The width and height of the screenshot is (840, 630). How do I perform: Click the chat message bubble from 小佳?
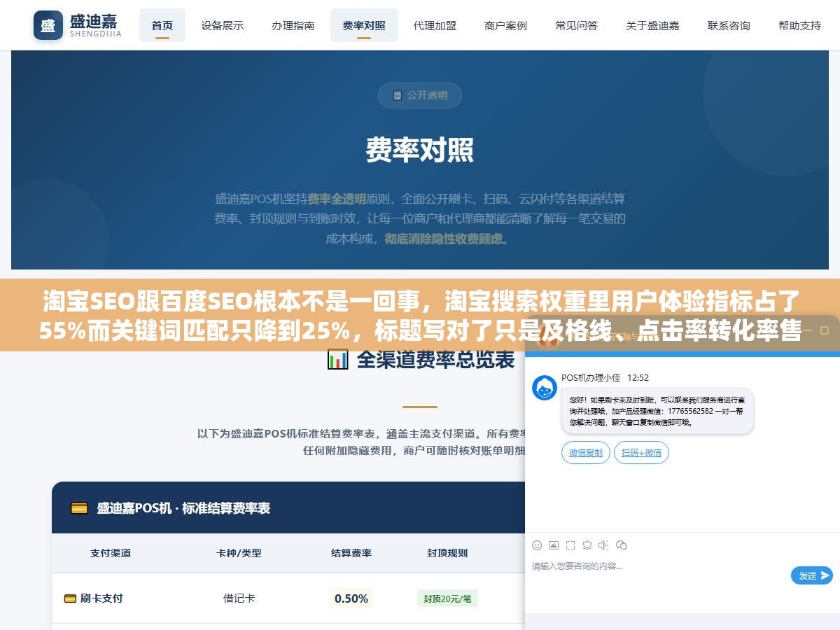coord(657,411)
